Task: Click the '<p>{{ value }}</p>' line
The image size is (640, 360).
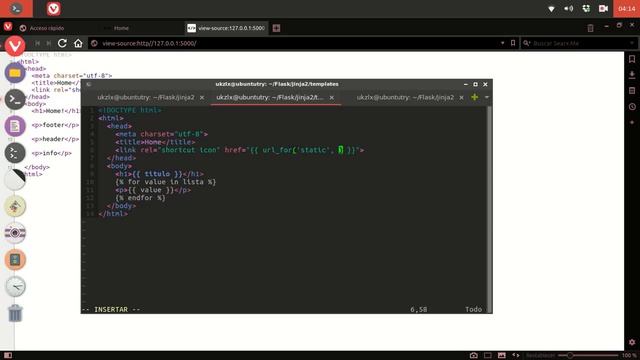Action: [153, 190]
